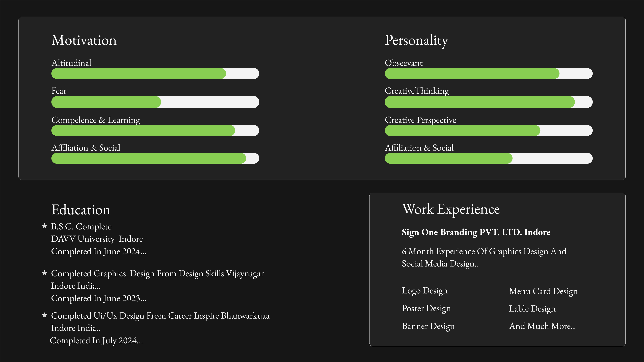This screenshot has width=644, height=362.
Task: Click the Menu Card Design item
Action: tap(543, 291)
